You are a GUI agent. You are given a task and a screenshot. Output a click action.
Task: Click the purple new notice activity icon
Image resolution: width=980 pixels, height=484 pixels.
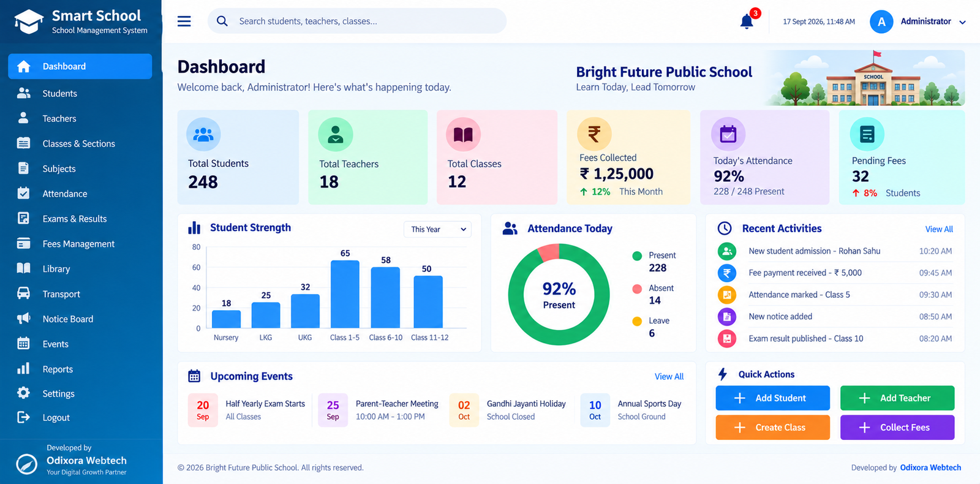point(727,317)
